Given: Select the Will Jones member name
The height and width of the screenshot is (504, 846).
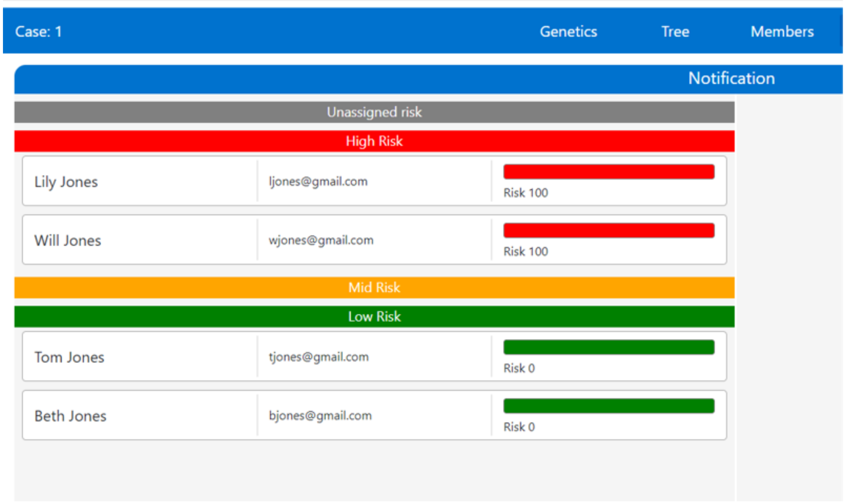Looking at the screenshot, I should 68,241.
